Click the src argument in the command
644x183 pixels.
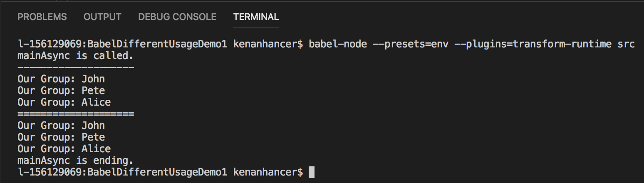coord(626,44)
